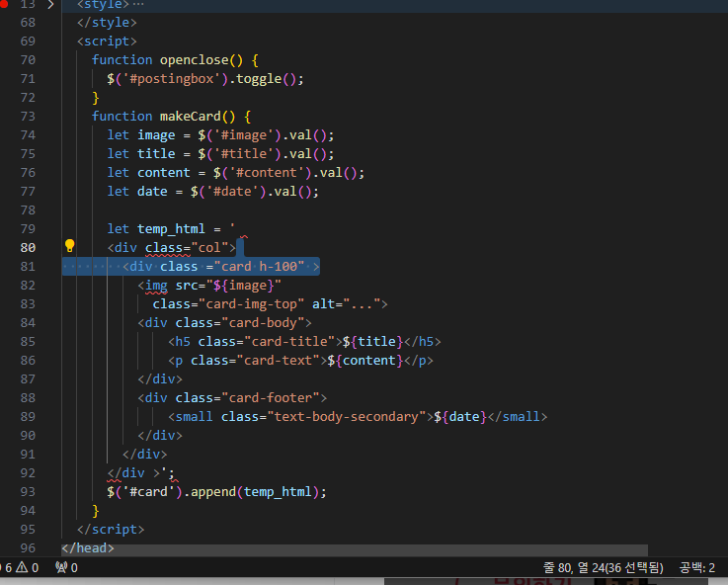
Task: Click the 'makeCard' function name
Action: point(191,117)
